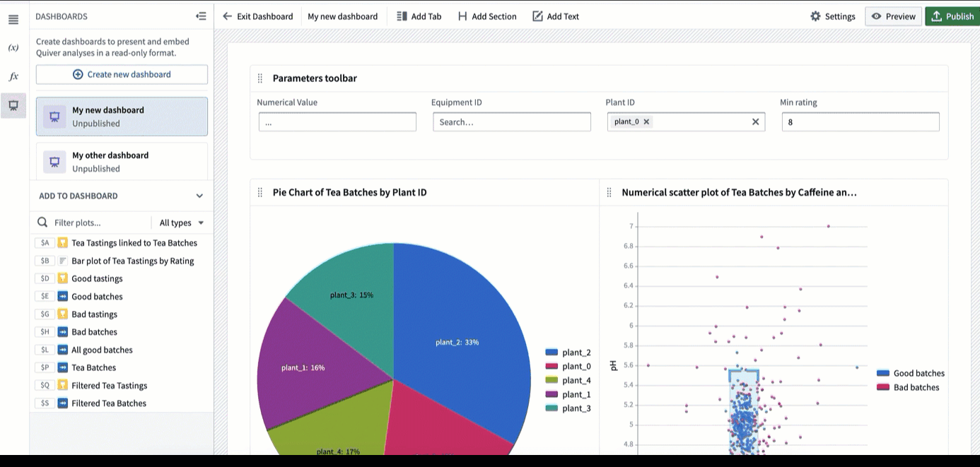Click the Good batches row icon

coord(62,297)
